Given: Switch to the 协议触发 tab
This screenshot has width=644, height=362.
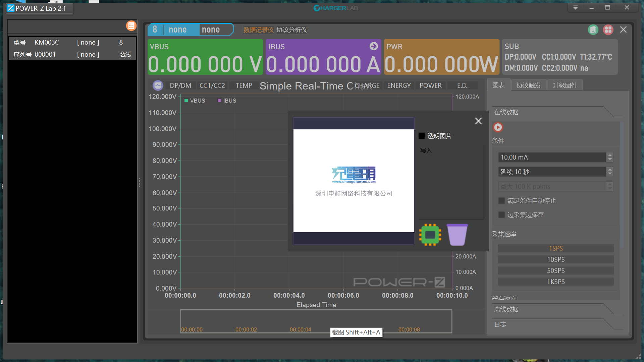Looking at the screenshot, I should tap(529, 85).
